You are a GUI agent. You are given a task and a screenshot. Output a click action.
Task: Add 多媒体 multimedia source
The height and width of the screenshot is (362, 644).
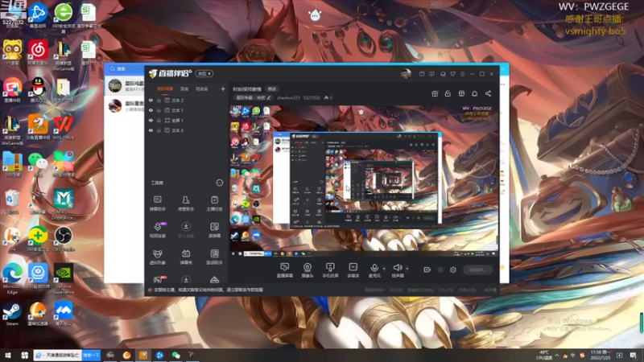pos(353,270)
